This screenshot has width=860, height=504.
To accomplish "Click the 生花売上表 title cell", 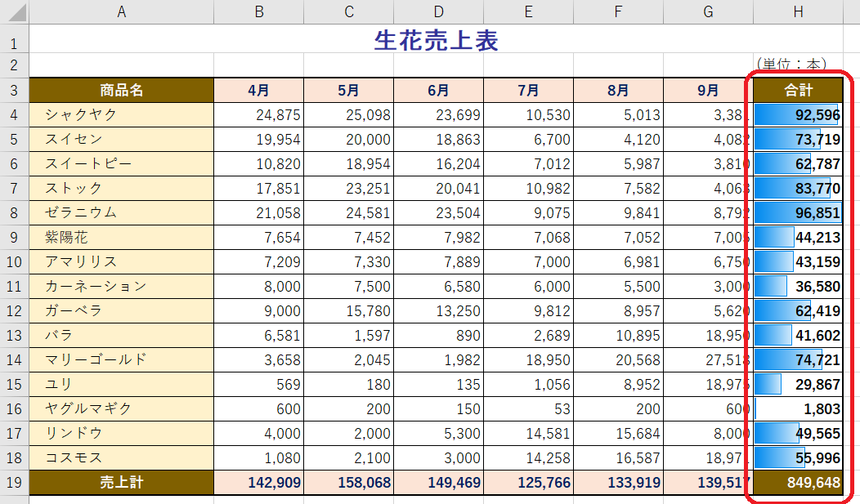I will [x=436, y=40].
